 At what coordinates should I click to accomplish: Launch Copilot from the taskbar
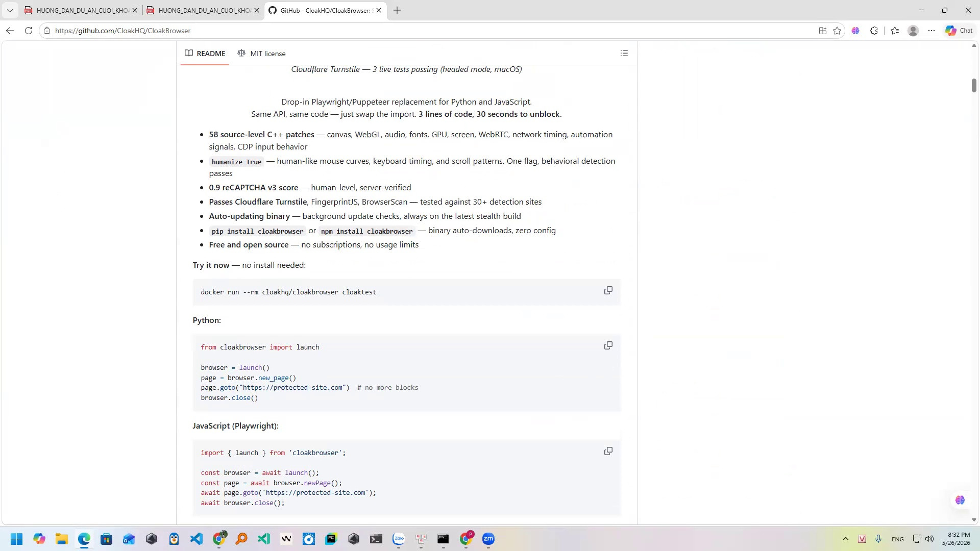pos(39,539)
